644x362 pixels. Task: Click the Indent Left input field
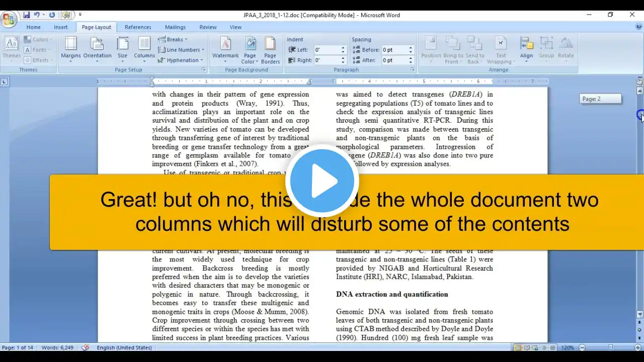pos(330,50)
